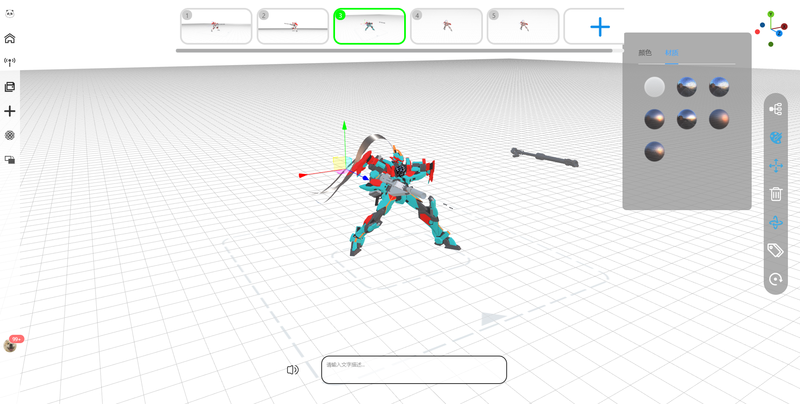Switch to the 材质 tab
Screen dimensions: 800x404
(671, 53)
